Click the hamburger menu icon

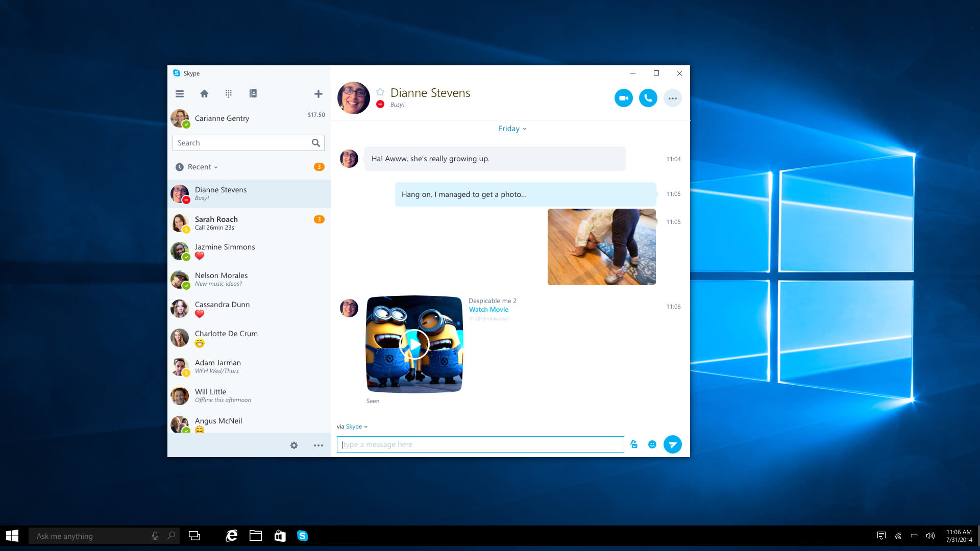tap(180, 93)
